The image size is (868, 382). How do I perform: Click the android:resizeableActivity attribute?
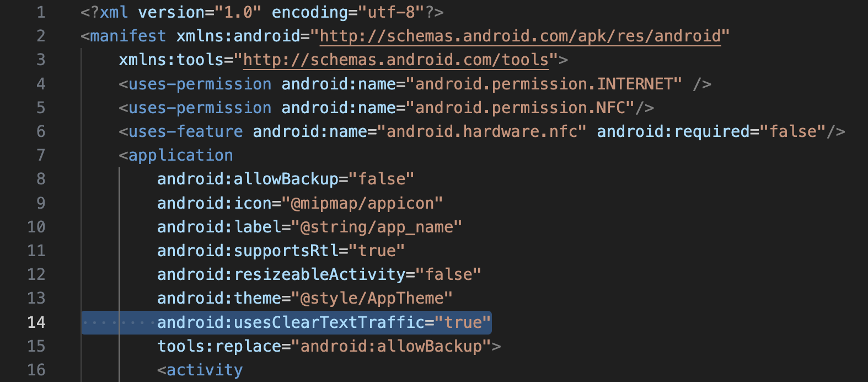point(281,274)
